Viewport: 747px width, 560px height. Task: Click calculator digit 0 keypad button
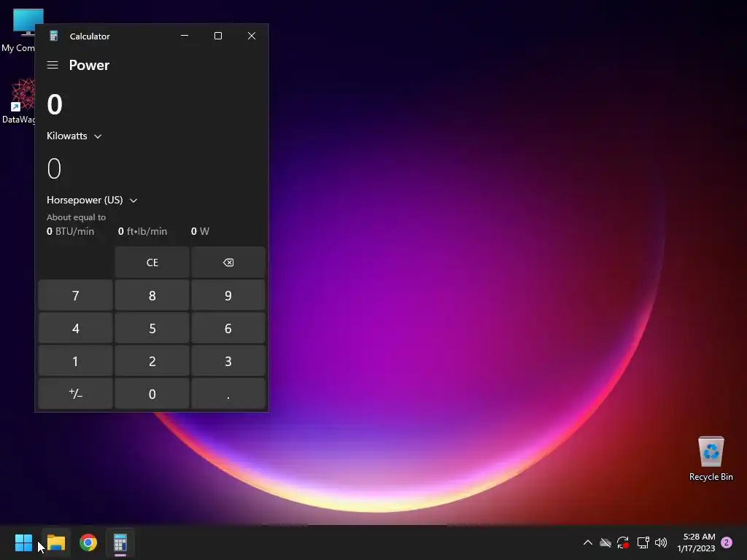pyautogui.click(x=152, y=394)
